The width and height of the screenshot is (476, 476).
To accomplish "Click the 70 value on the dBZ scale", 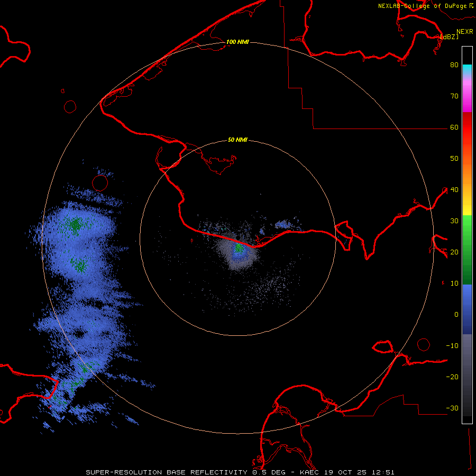I will click(x=454, y=96).
